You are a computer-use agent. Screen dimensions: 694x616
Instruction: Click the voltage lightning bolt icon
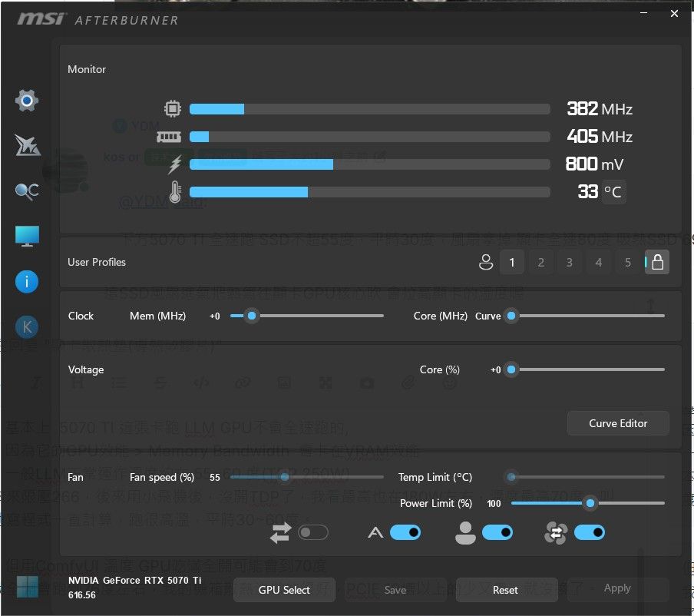[x=175, y=164]
